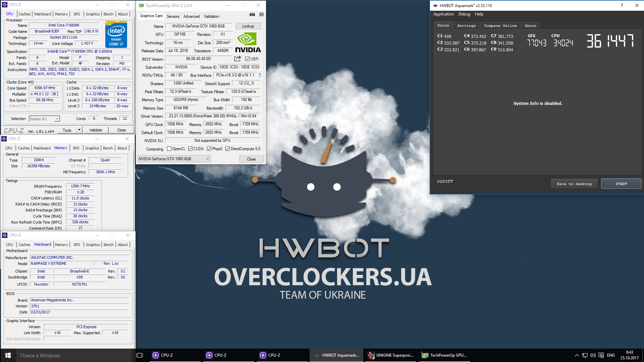Click Save to desktop in Aquamark

pyautogui.click(x=574, y=184)
